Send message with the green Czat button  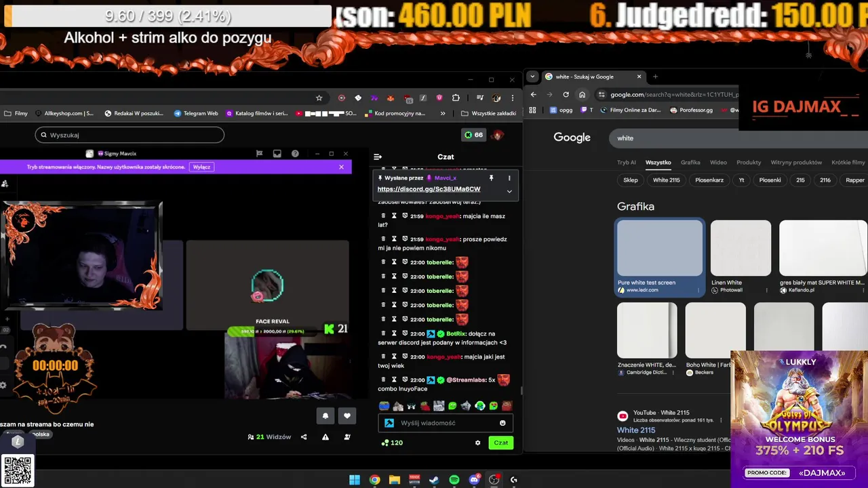tap(500, 443)
